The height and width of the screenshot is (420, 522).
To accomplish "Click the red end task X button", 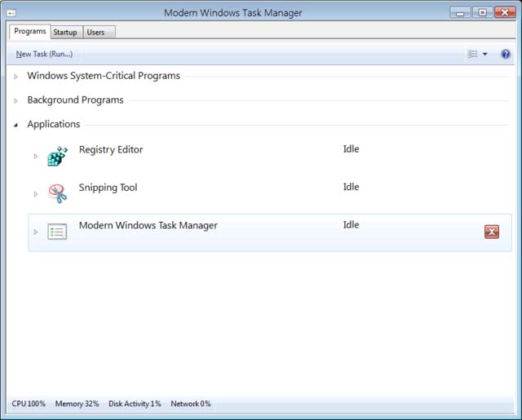I will 492,232.
